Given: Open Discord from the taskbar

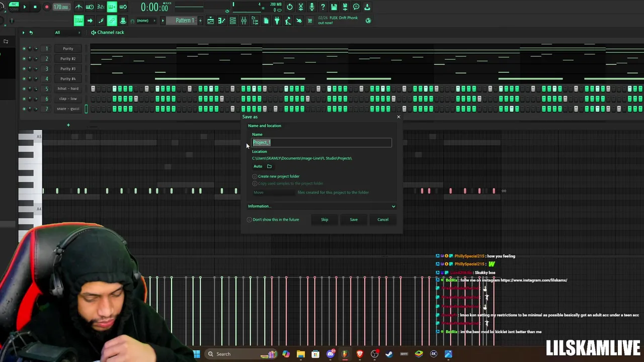Looking at the screenshot, I should 331,354.
